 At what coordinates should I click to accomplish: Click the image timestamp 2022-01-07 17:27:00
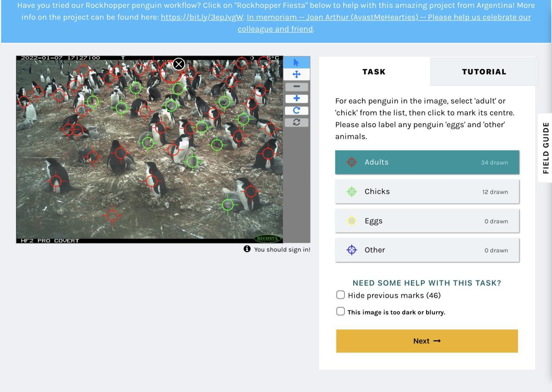click(60, 58)
